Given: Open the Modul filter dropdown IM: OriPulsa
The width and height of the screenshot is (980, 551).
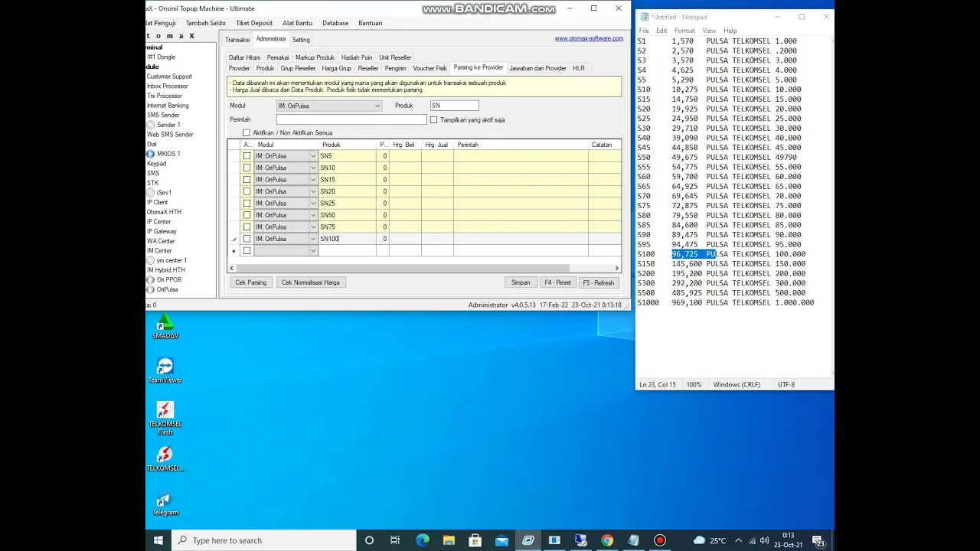Looking at the screenshot, I should tap(377, 106).
